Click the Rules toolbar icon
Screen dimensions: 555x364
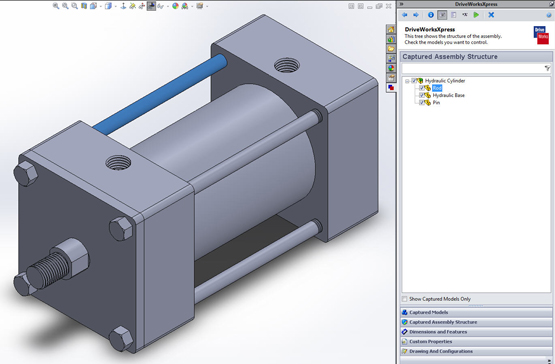coord(465,15)
